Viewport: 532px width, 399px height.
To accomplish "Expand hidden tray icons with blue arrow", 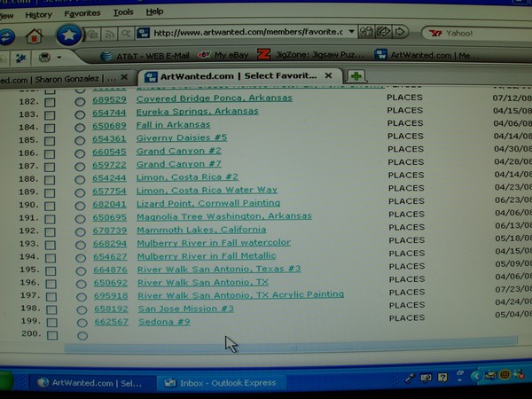I will click(x=476, y=376).
